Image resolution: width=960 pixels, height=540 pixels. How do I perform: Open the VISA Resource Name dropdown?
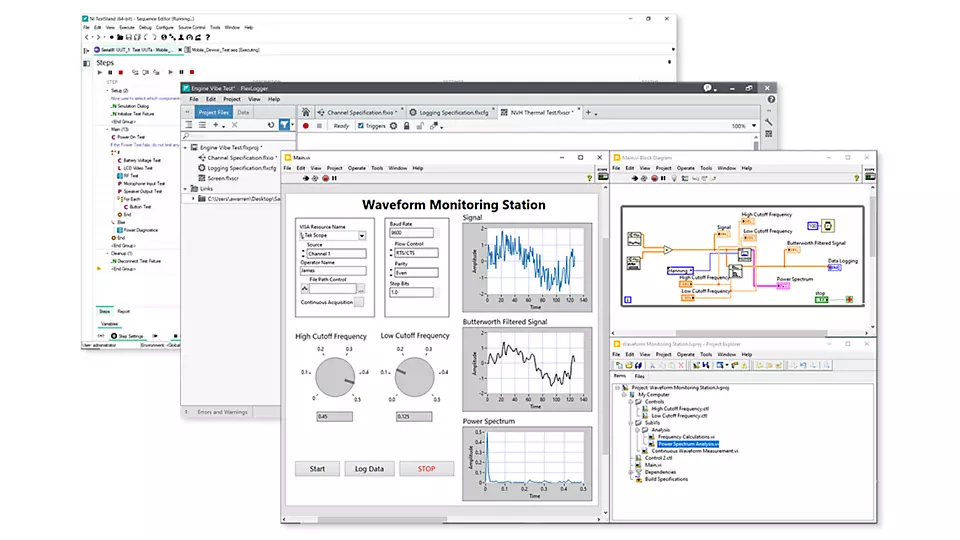[x=361, y=236]
